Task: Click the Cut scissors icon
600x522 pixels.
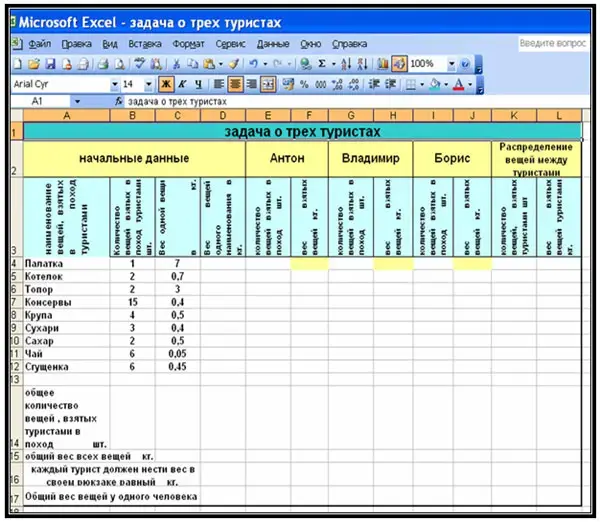Action: coord(178,64)
